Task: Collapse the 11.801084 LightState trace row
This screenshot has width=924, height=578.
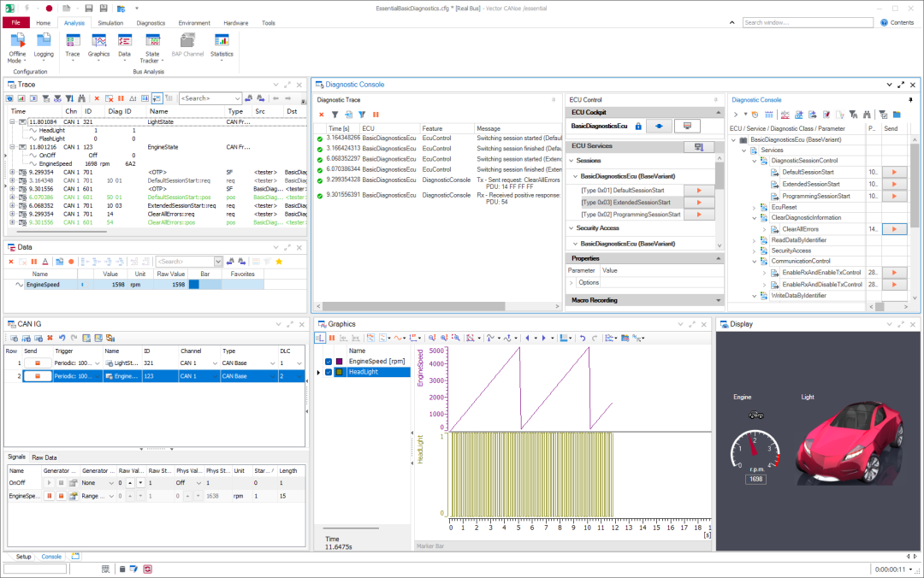Action: click(12, 122)
